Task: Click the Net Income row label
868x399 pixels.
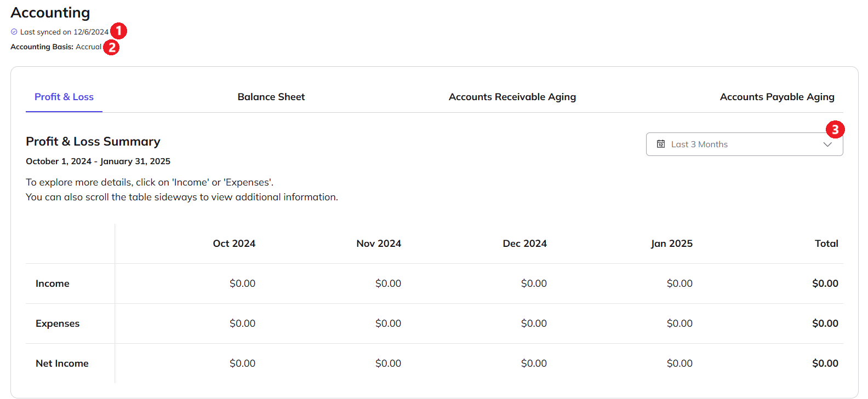Action: click(62, 363)
